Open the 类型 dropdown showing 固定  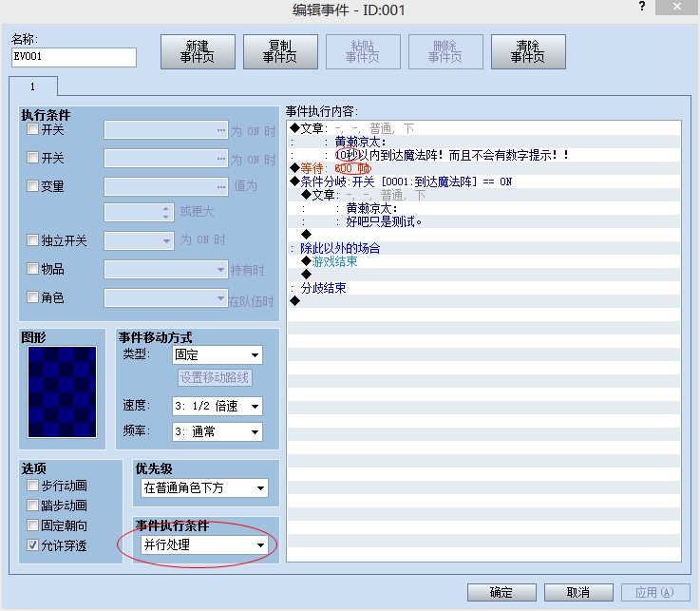(x=218, y=355)
